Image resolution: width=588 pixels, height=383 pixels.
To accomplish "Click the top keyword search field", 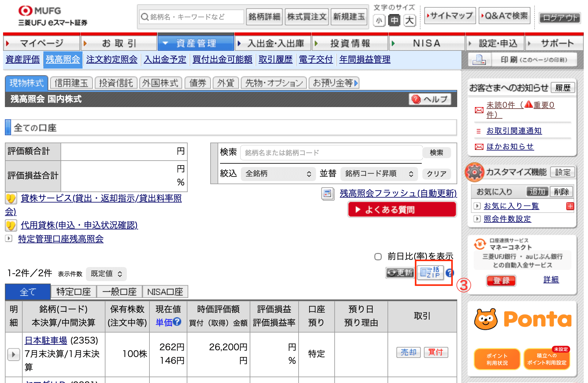I will 192,17.
